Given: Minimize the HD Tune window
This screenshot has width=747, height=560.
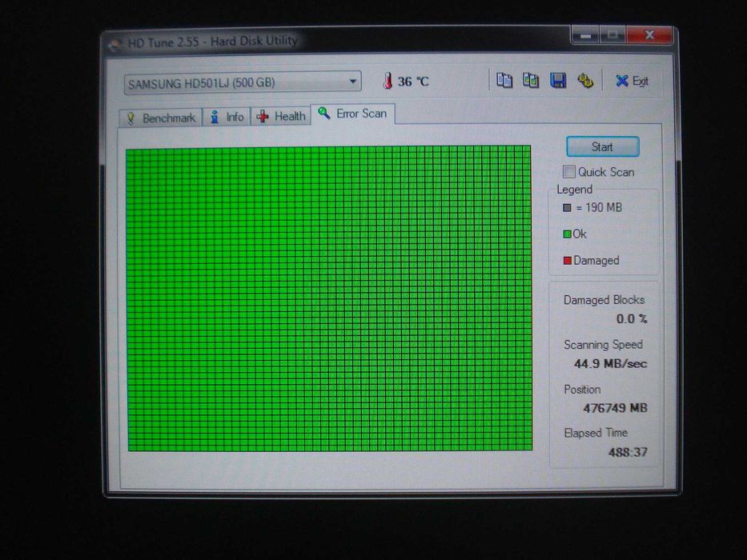Looking at the screenshot, I should [585, 36].
